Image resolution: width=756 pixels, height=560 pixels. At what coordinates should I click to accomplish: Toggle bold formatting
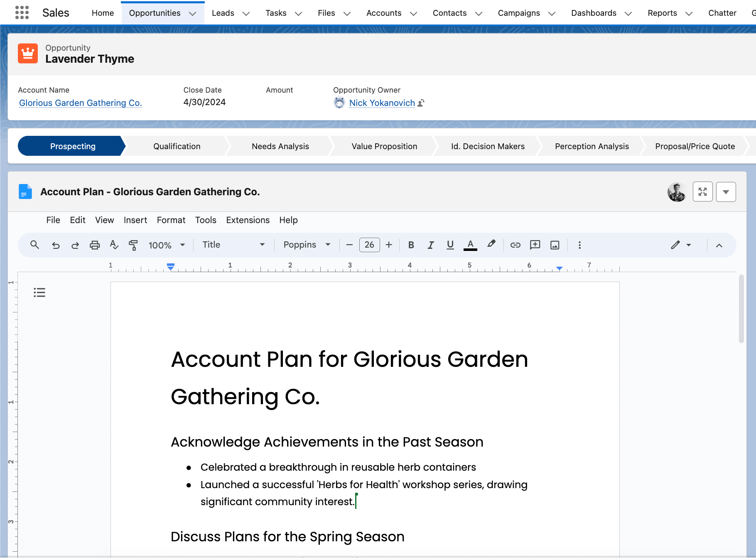411,245
